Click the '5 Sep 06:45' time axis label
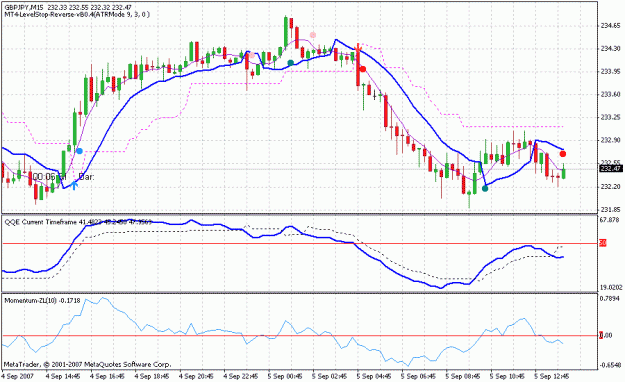Viewport: 625px width, 382px height. (x=419, y=376)
